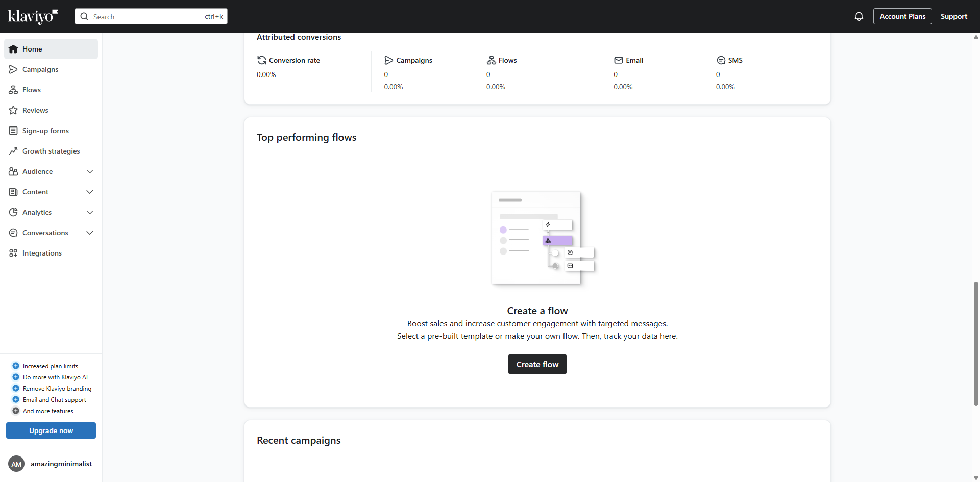This screenshot has height=482, width=980.
Task: Go to the Home menu item
Action: (x=32, y=49)
